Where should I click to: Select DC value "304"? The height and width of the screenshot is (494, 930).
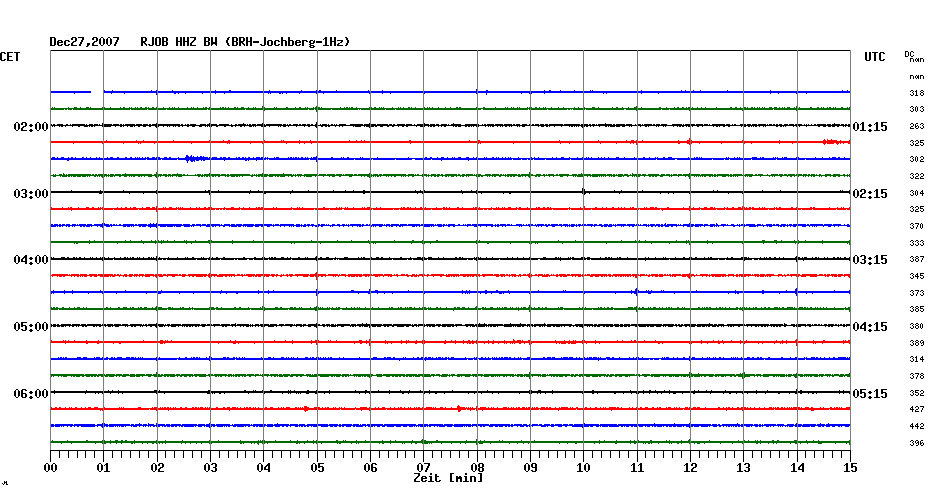[x=917, y=193]
